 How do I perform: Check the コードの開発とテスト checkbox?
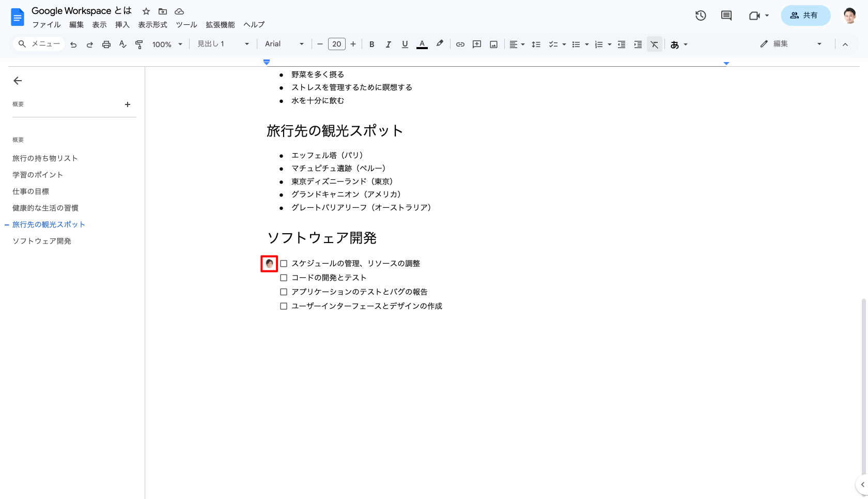pos(284,278)
